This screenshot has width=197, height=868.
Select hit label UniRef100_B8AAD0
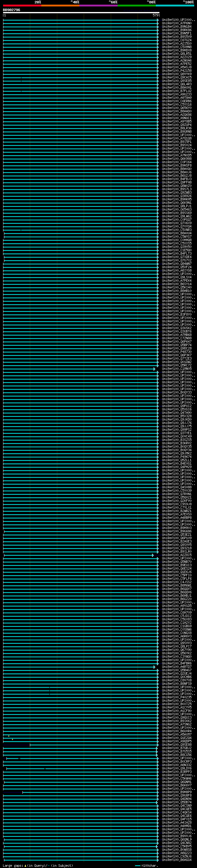(177, 111)
